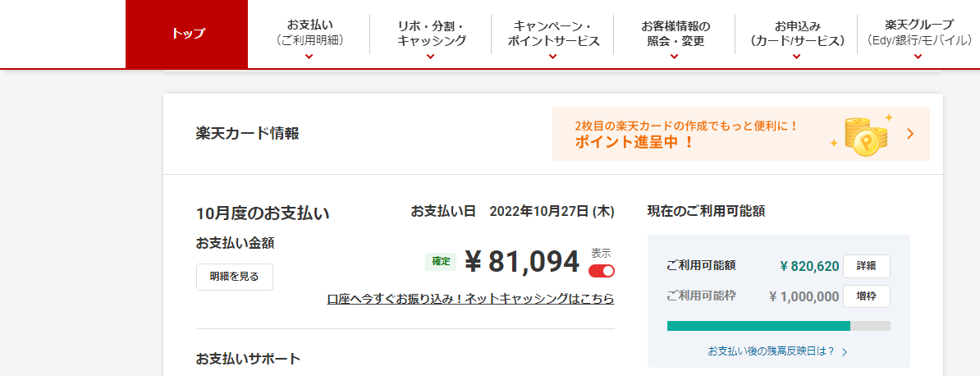Open the 楽天グループ (Edy/銀行/モバイル) menu

pyautogui.click(x=918, y=33)
